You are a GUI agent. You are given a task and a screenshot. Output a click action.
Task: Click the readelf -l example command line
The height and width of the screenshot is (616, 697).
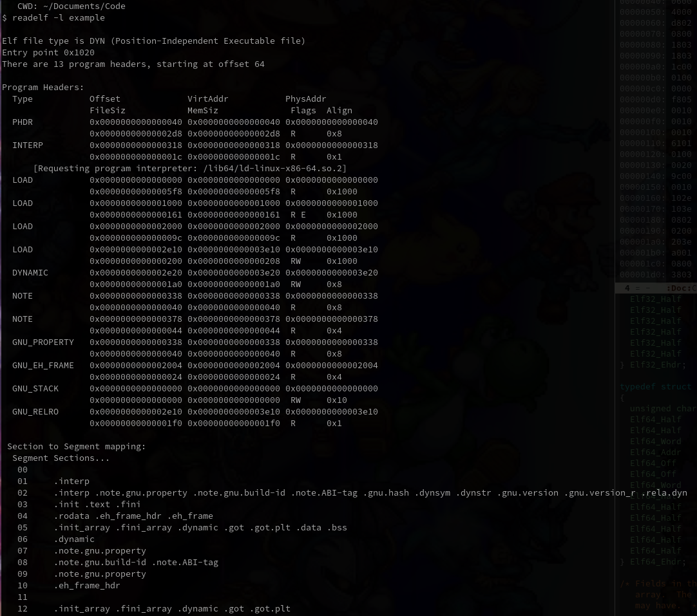tap(53, 17)
